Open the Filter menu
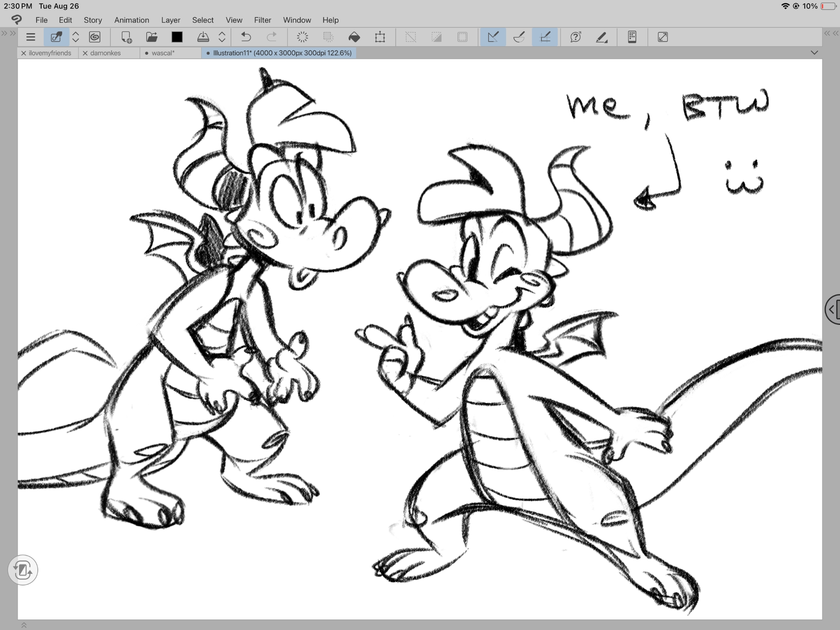This screenshot has height=630, width=840. coord(262,20)
